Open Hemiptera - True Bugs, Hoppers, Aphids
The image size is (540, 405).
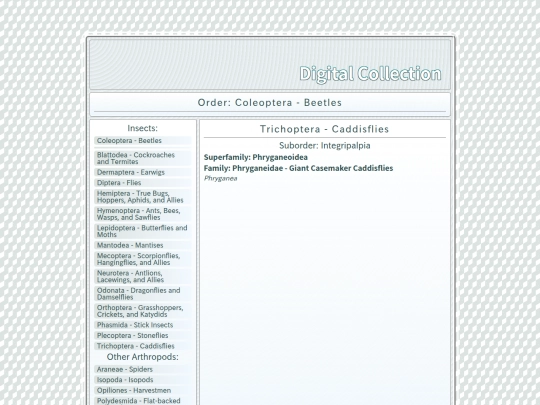(143, 197)
